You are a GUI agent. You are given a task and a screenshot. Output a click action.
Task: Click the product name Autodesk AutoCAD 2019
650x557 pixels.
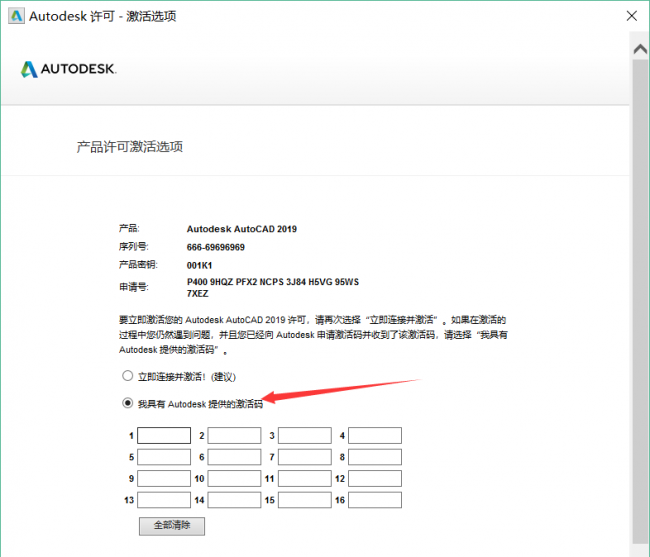click(x=242, y=229)
